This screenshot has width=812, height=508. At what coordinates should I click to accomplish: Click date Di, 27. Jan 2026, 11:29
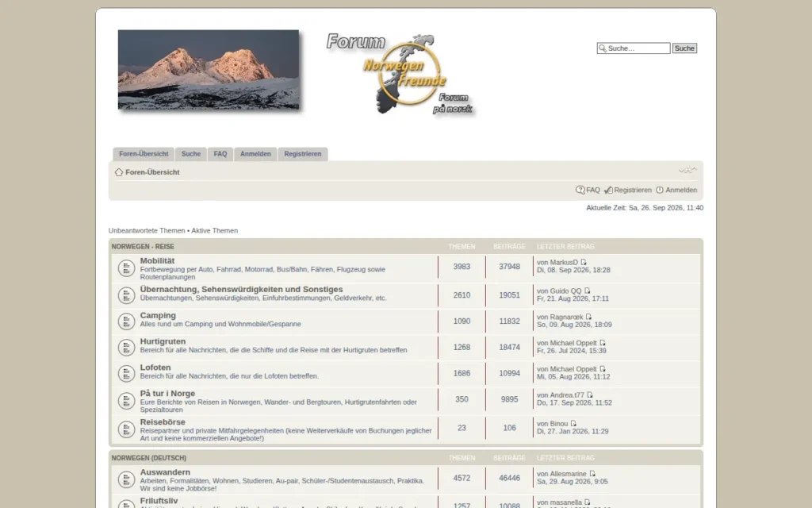573,431
